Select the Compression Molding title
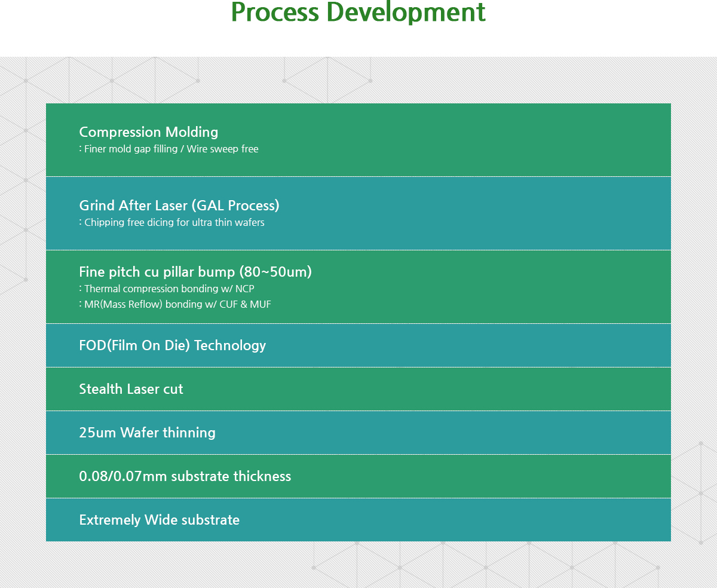Screen dimensions: 717x588 tap(149, 132)
